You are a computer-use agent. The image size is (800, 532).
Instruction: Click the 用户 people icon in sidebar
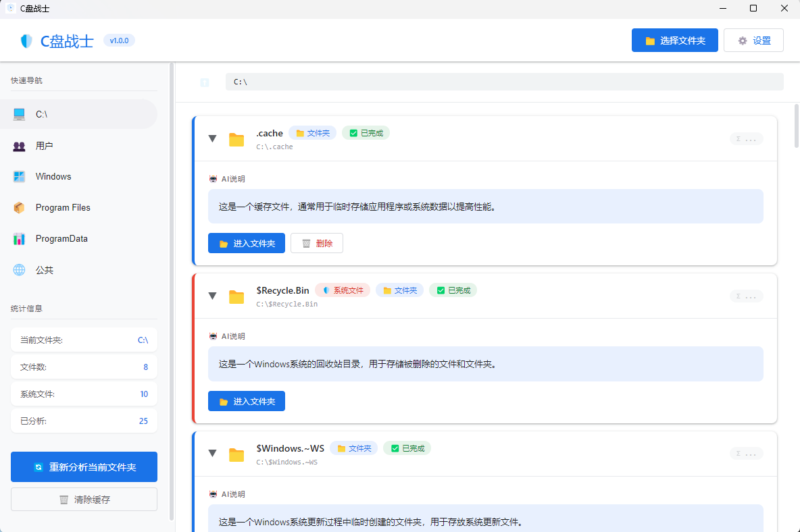pos(20,147)
